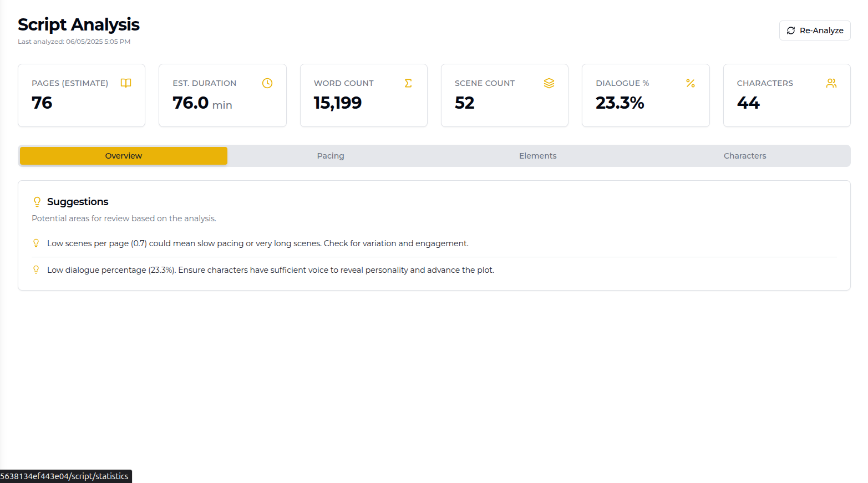Click the people icon on Characters card
This screenshot has width=868, height=483.
tap(831, 83)
